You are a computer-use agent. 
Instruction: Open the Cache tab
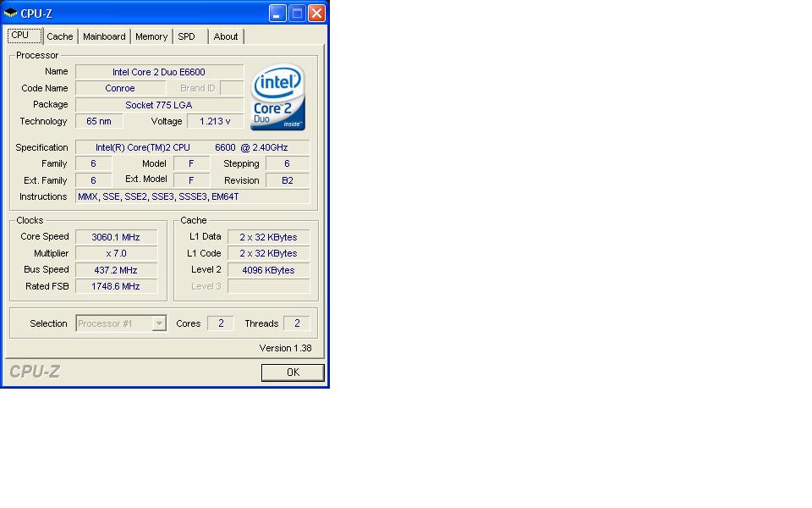(59, 36)
